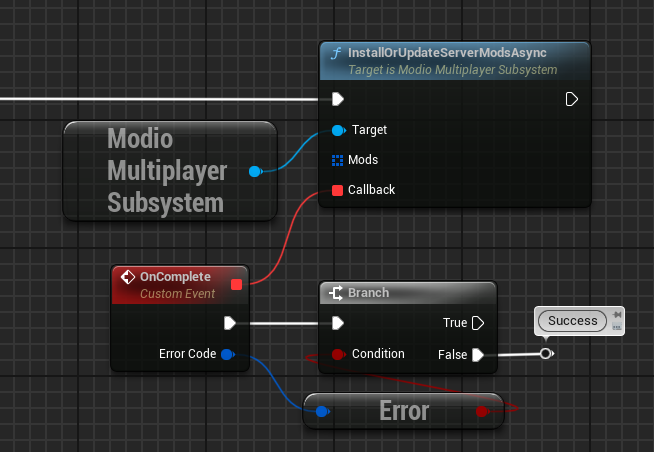Click the Error Code output pin
This screenshot has height=452, width=654.
click(228, 354)
